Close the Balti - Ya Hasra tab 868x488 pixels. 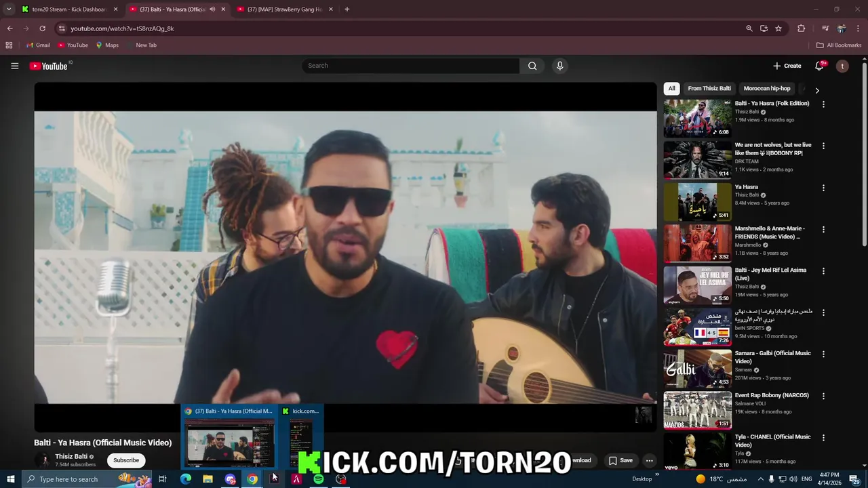tap(223, 9)
